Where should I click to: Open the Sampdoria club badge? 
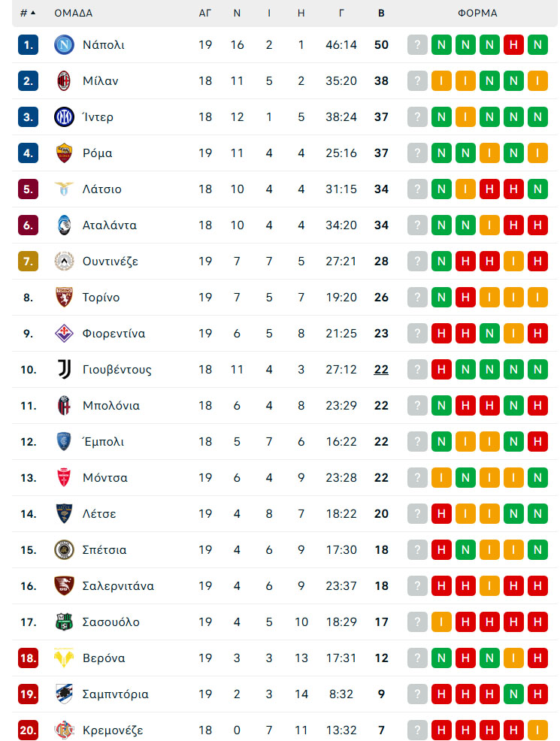coord(64,694)
